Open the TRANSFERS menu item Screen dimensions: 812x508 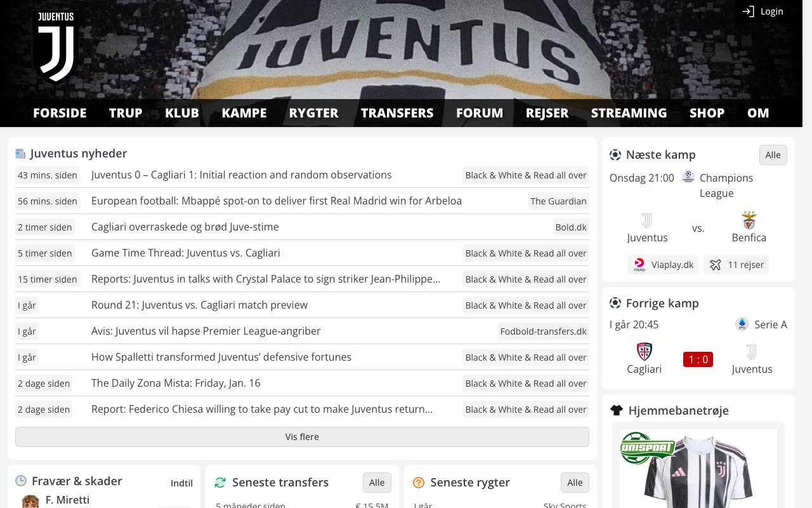397,113
